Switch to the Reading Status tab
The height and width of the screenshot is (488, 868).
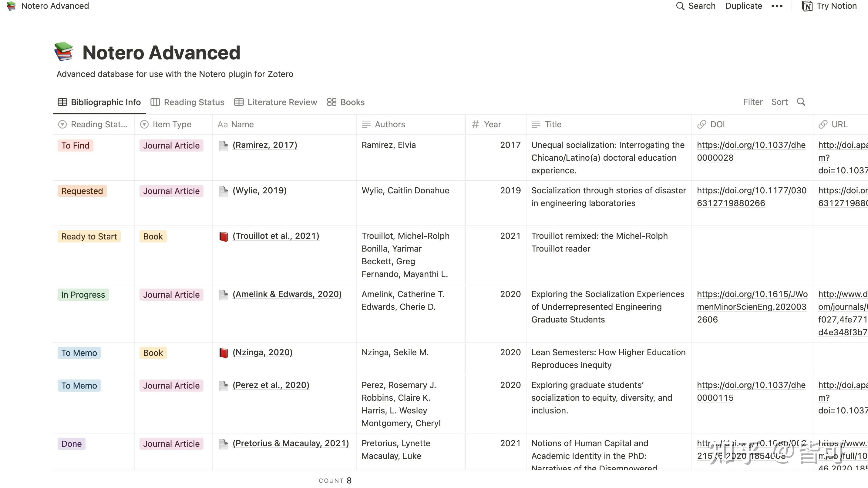coord(194,102)
